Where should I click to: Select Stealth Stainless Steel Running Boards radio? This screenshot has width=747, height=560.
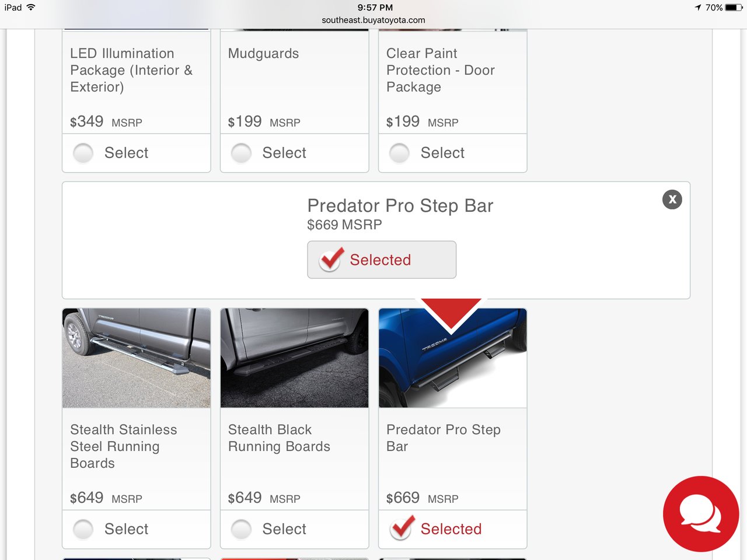pos(83,529)
